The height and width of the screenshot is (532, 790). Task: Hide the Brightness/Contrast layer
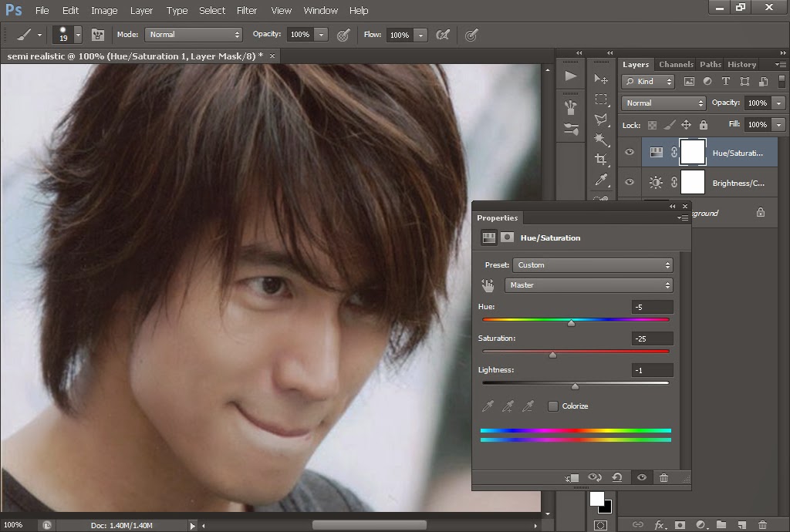tap(630, 183)
